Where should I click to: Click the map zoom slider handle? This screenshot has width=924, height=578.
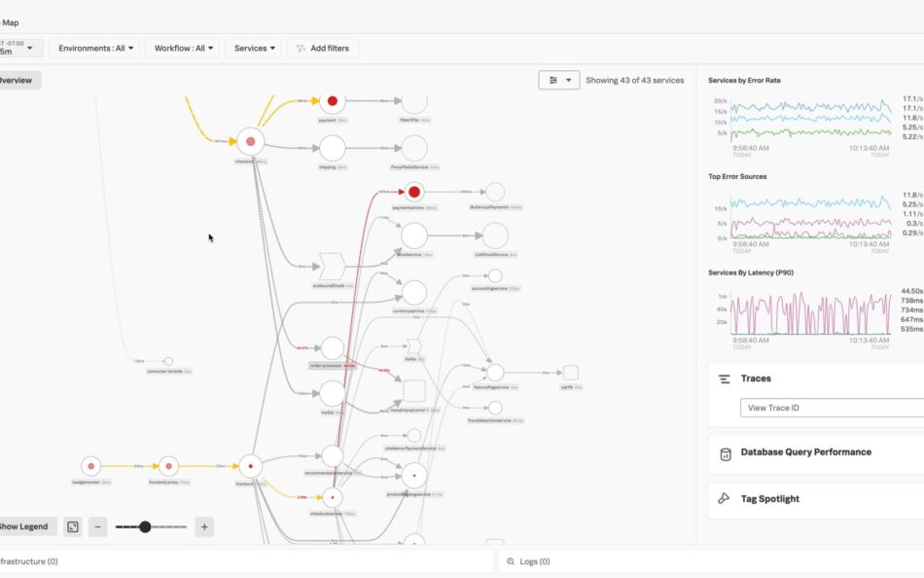click(x=145, y=526)
